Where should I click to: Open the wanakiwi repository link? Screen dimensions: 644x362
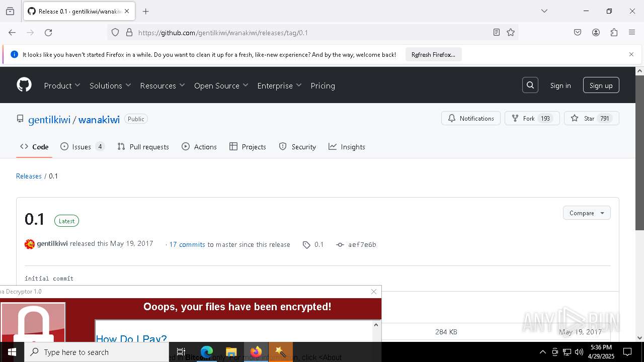click(99, 119)
